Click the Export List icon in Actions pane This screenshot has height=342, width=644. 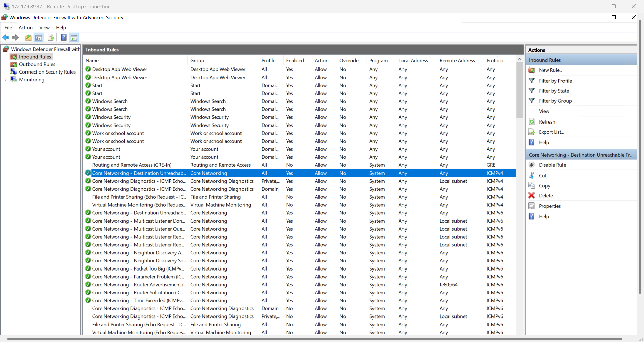point(532,132)
